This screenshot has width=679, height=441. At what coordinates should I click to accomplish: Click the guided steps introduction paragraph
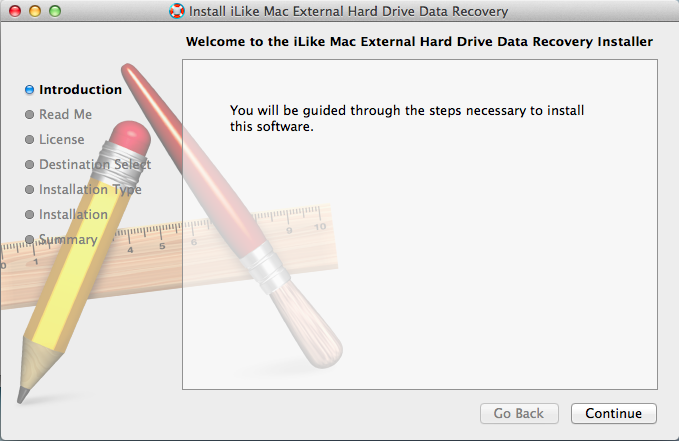pos(407,118)
